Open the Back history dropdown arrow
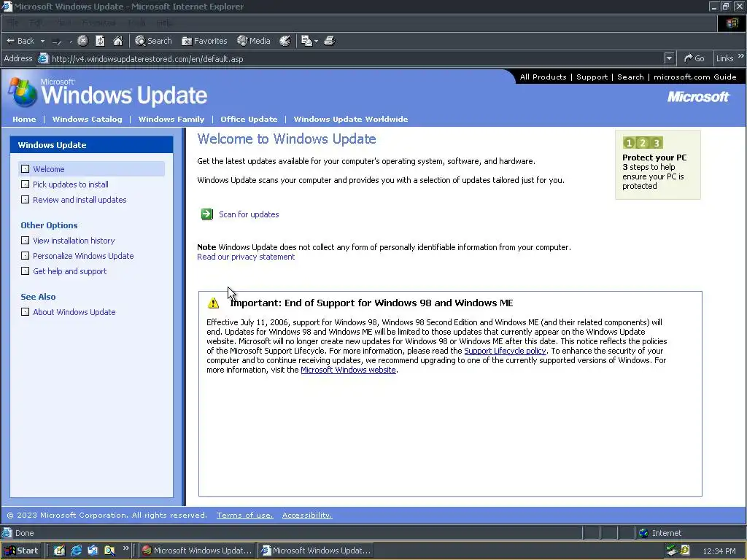747x560 pixels. (x=42, y=41)
